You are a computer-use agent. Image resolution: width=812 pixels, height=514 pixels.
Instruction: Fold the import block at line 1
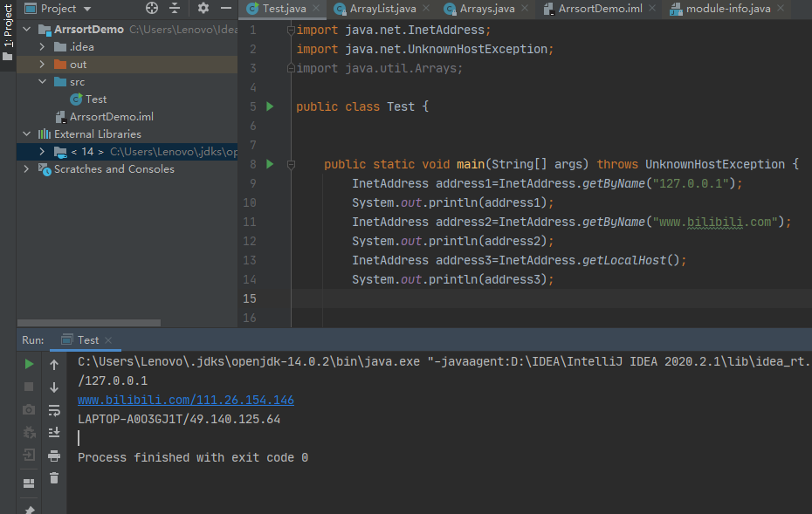click(x=291, y=30)
